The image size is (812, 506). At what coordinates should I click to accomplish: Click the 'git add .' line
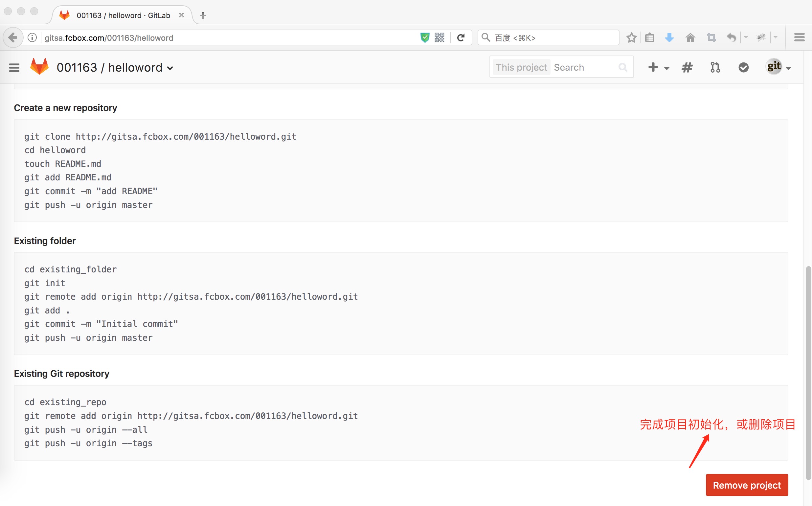(47, 310)
